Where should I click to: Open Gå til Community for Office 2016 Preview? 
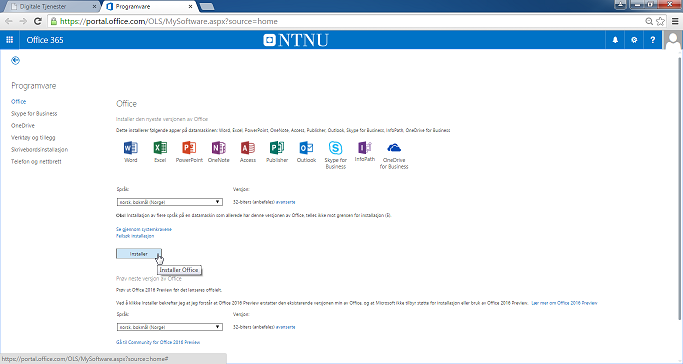[x=158, y=342]
